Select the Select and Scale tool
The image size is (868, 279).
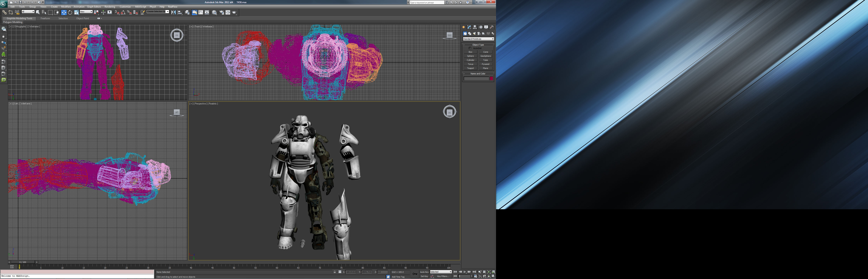pyautogui.click(x=77, y=12)
